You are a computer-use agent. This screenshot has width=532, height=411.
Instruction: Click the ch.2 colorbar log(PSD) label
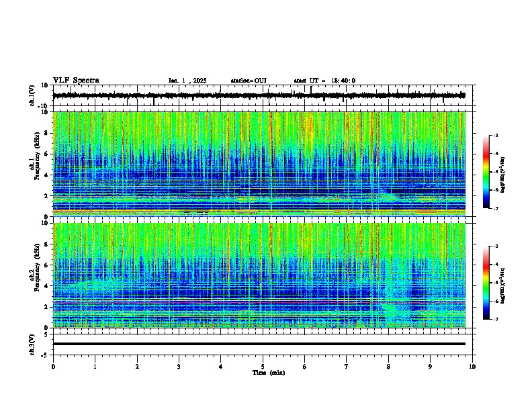coord(503,285)
